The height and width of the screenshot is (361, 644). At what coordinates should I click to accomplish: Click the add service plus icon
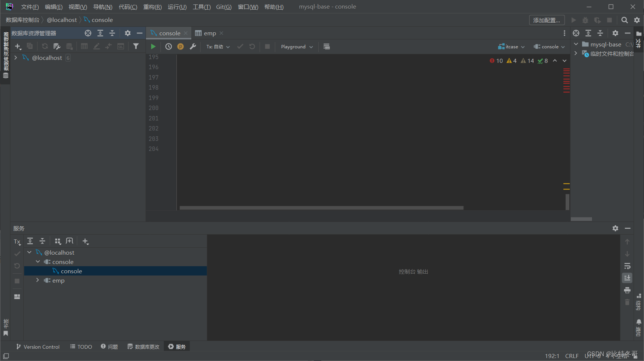click(85, 241)
